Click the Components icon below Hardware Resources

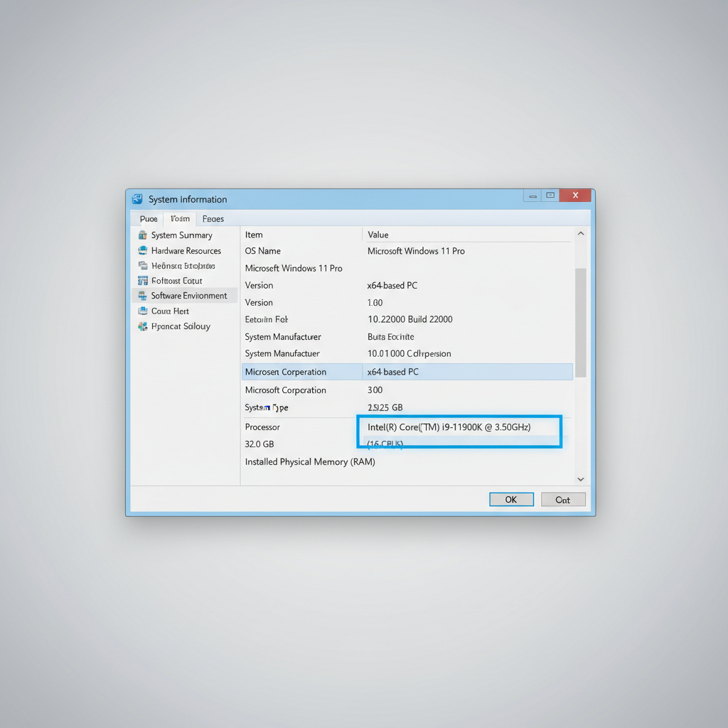pyautogui.click(x=143, y=265)
